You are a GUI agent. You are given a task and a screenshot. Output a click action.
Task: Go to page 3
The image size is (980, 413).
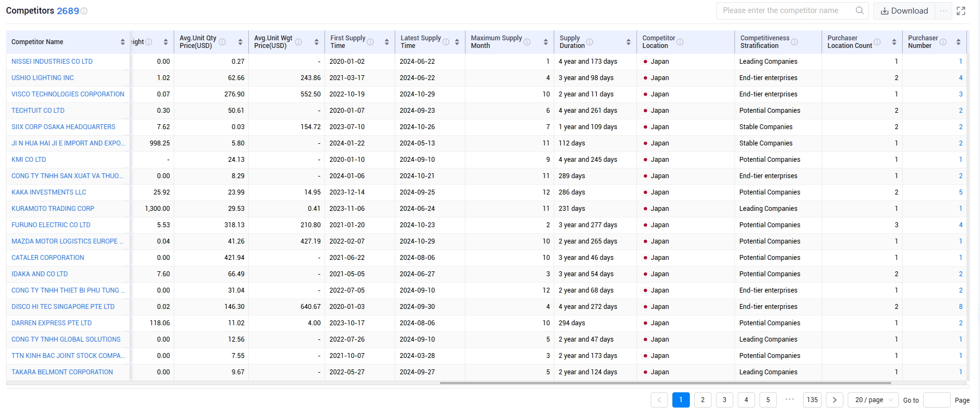(725, 400)
